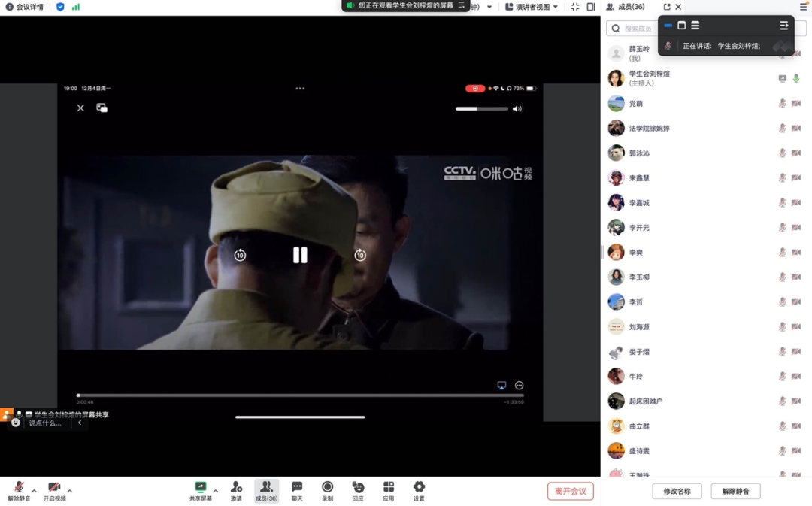Click the video playback progress bar

[x=300, y=395]
